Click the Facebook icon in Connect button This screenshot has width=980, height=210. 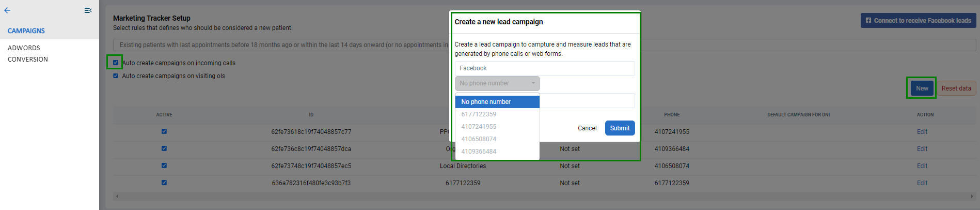(x=868, y=21)
